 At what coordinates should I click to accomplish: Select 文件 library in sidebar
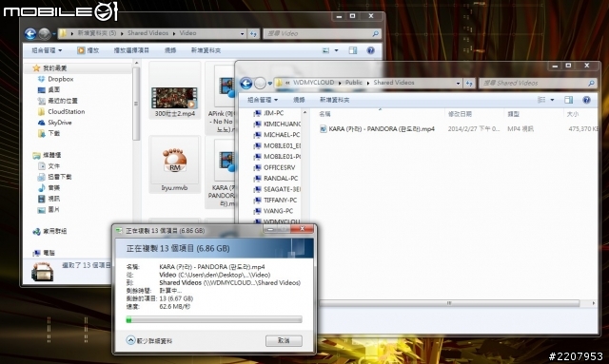click(x=49, y=165)
